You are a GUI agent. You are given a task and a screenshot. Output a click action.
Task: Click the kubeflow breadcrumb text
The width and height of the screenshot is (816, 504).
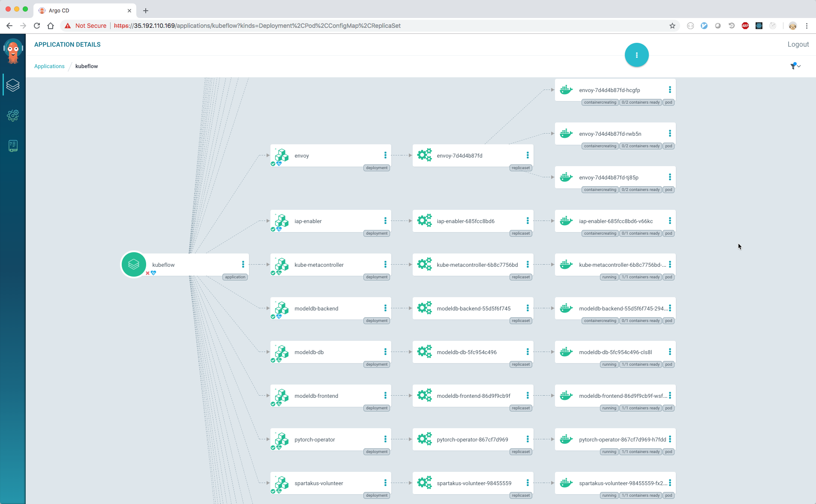click(x=87, y=66)
